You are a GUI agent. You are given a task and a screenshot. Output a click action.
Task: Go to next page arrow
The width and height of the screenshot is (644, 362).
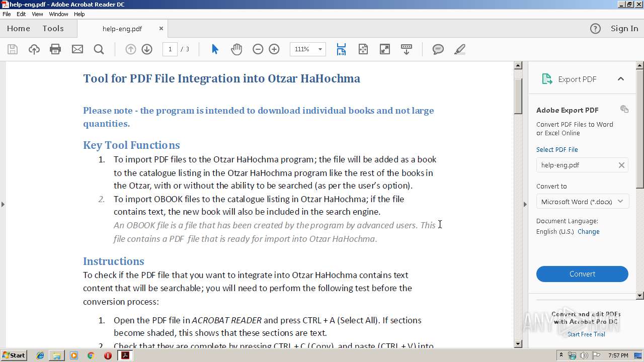[x=147, y=49]
